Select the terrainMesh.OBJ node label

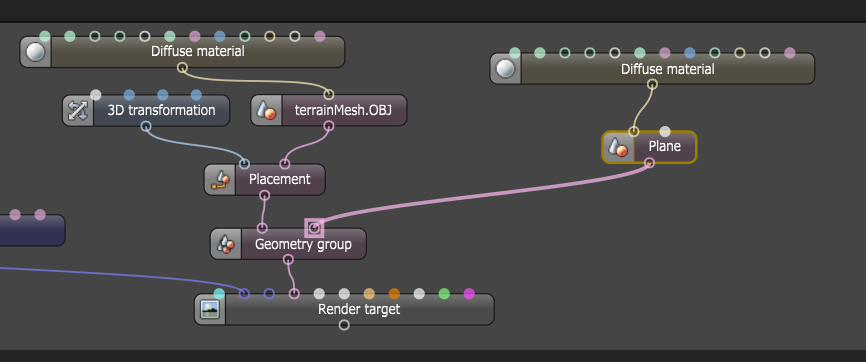click(x=344, y=111)
